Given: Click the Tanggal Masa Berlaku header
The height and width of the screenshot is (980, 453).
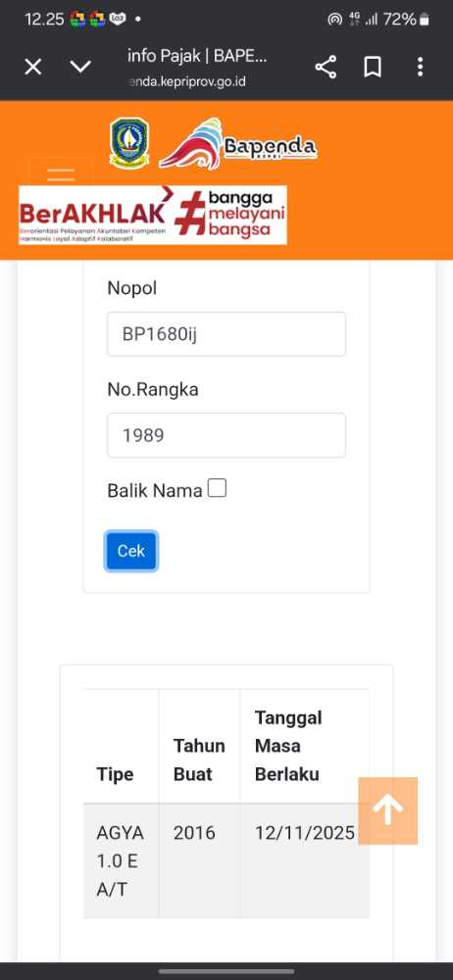Looking at the screenshot, I should 288,746.
